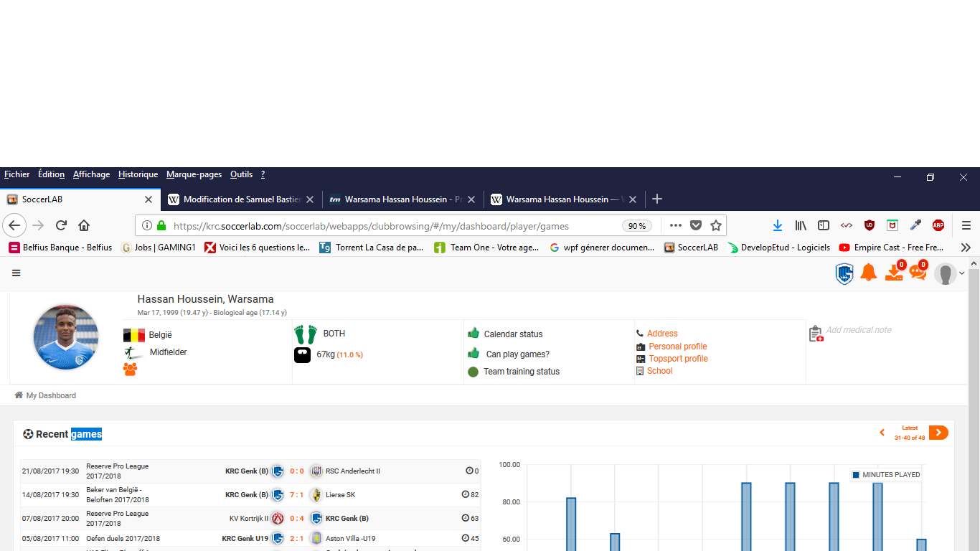Open the Firefox Library icon
The width and height of the screenshot is (980, 551).
[801, 225]
